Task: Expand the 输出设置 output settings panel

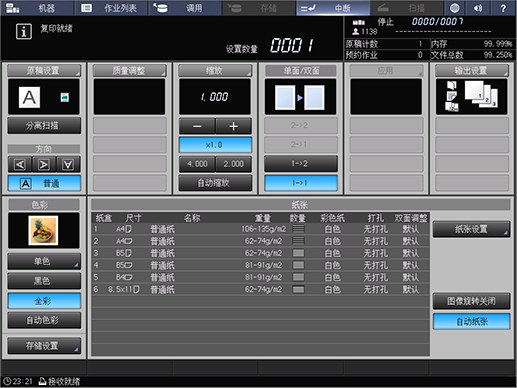Action: coord(472,71)
